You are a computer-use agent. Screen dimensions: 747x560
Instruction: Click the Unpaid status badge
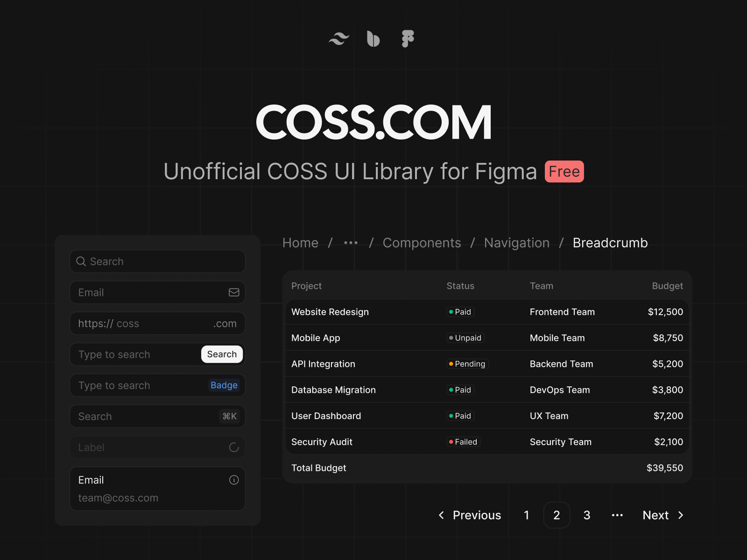[x=465, y=338]
